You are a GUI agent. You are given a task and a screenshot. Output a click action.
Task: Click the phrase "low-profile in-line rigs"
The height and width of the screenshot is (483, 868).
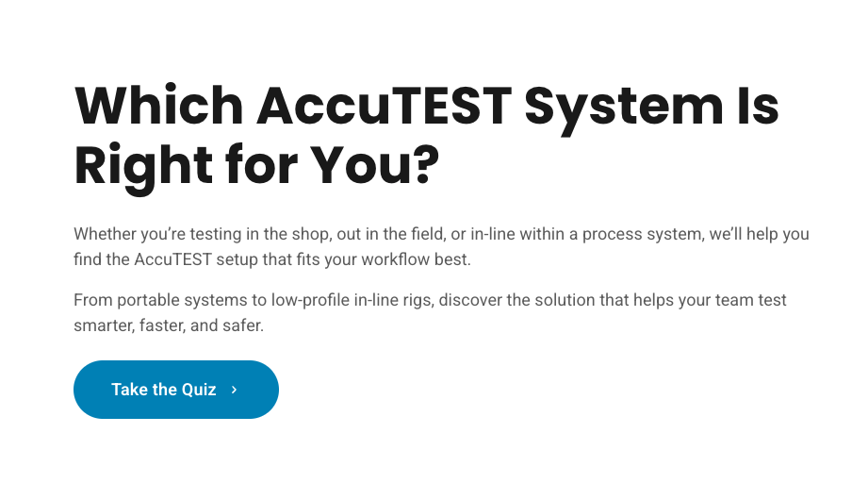[345, 301]
